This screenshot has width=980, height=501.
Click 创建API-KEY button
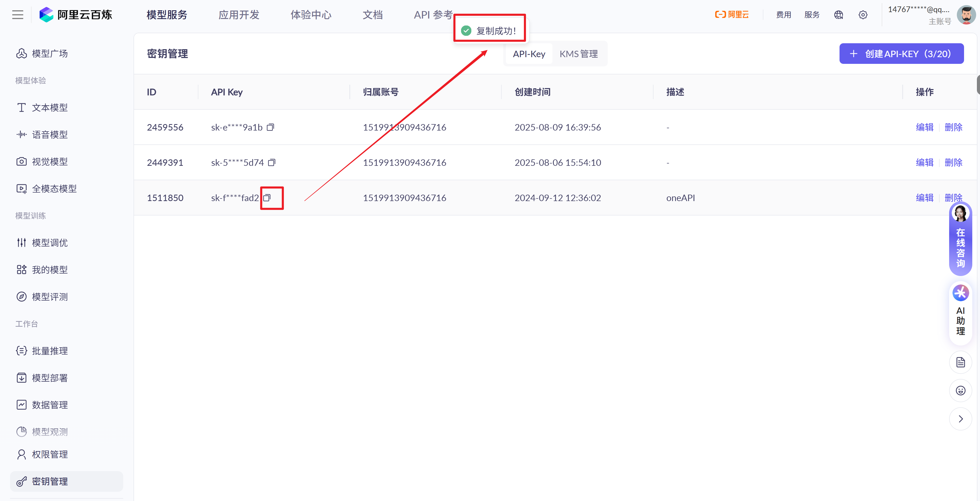click(901, 54)
